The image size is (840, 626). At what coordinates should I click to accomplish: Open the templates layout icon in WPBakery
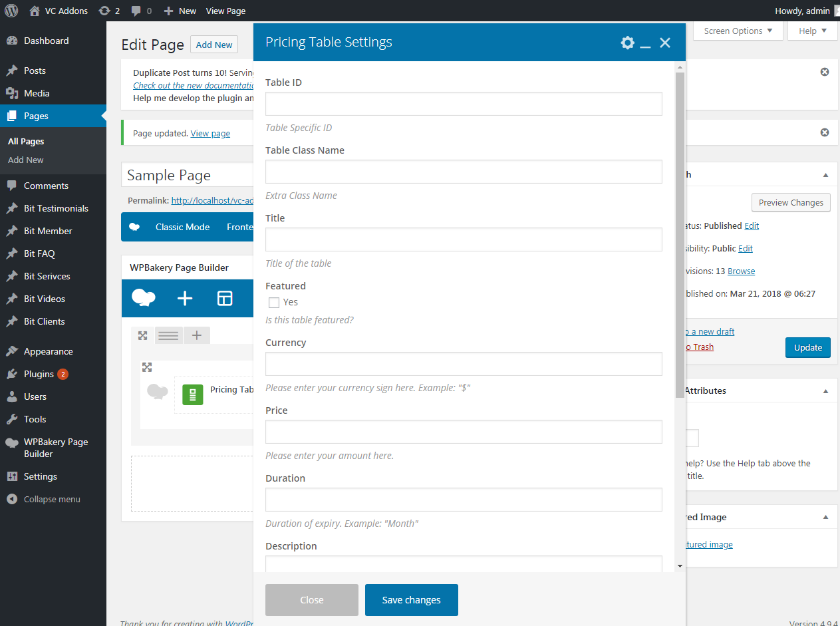click(225, 298)
